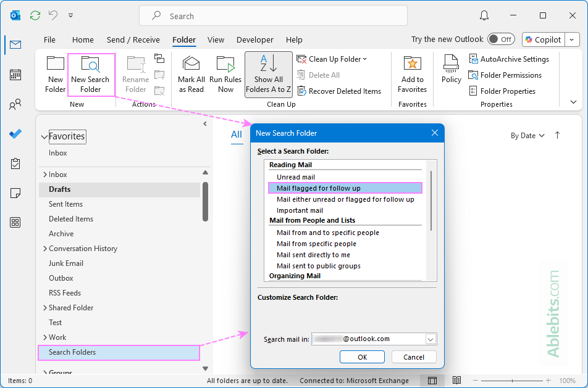Open the By Date sort dropdown
This screenshot has height=388, width=588.
pos(527,136)
